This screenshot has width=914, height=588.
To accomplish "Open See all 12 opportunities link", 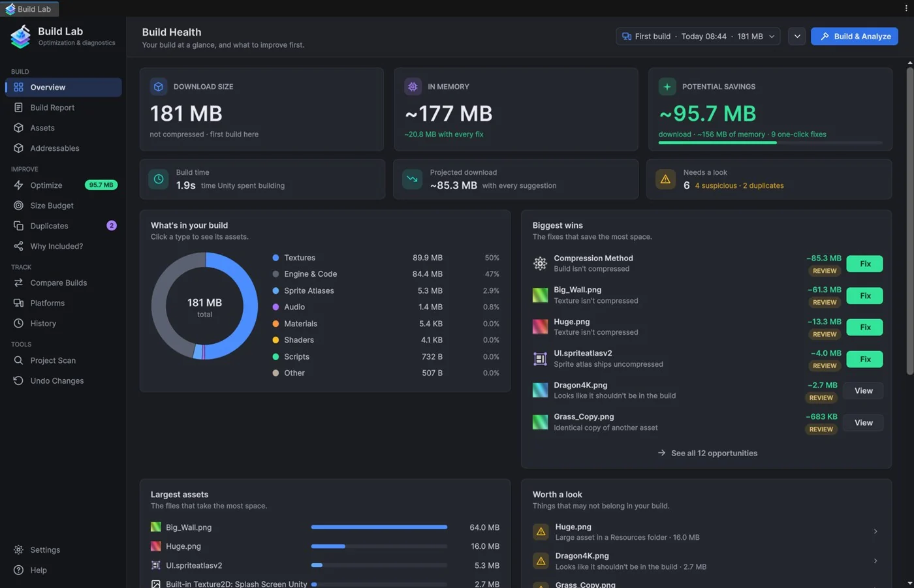I will pyautogui.click(x=707, y=453).
